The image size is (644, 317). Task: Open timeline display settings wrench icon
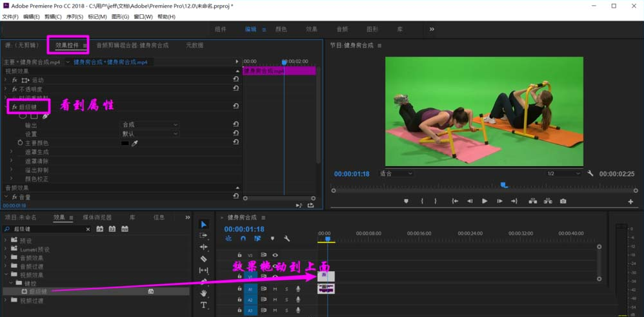pyautogui.click(x=287, y=239)
